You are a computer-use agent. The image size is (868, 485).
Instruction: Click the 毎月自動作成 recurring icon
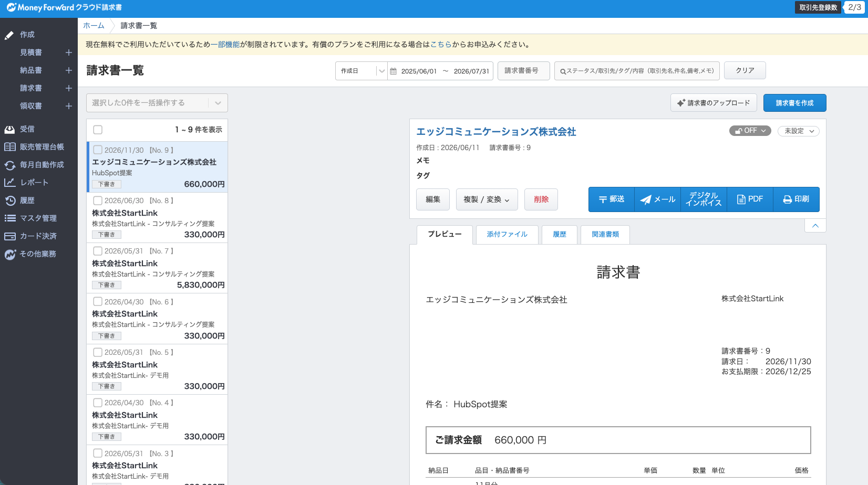point(9,165)
